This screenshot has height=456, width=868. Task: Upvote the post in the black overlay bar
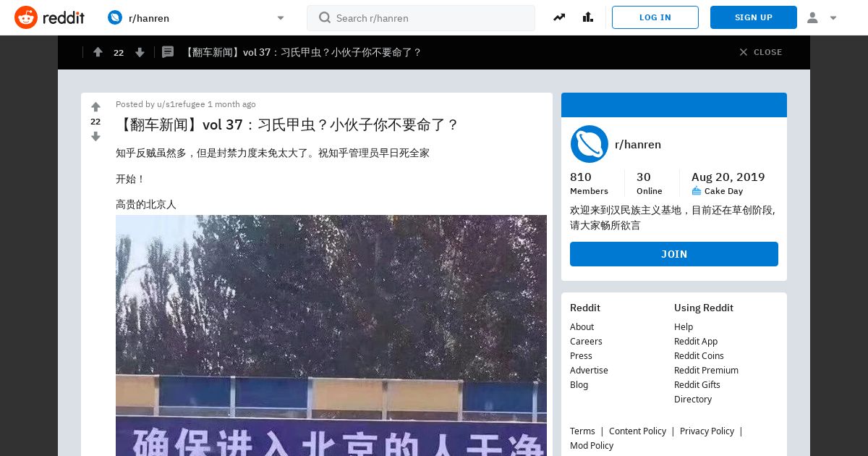tap(98, 52)
